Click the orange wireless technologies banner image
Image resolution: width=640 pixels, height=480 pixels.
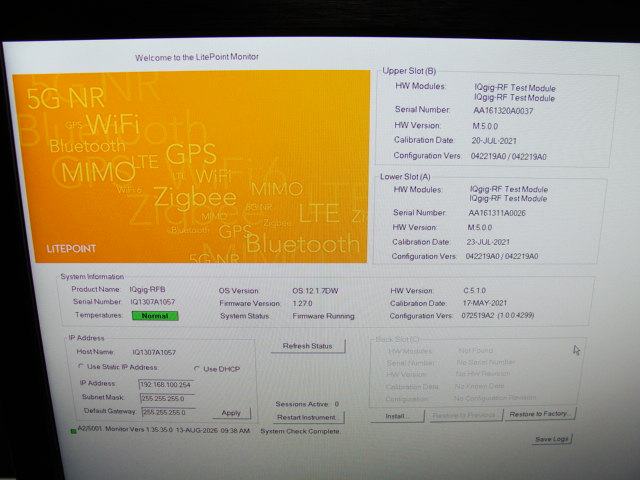(x=191, y=167)
